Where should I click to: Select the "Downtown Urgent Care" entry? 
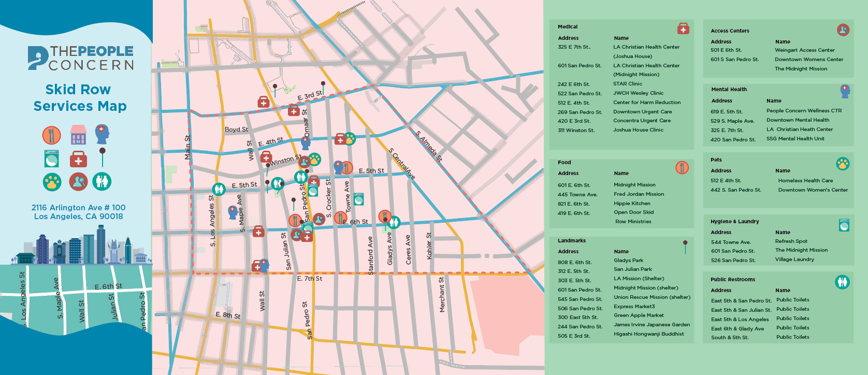[643, 112]
